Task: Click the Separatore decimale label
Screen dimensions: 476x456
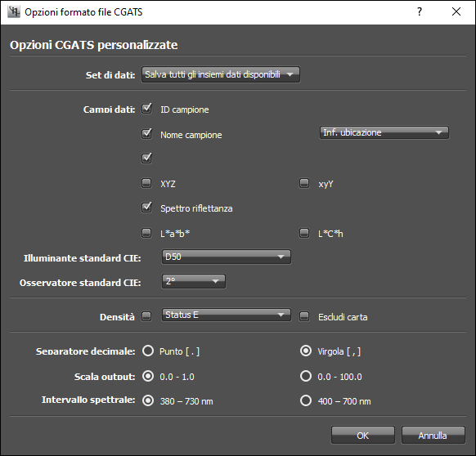Action: click(85, 351)
